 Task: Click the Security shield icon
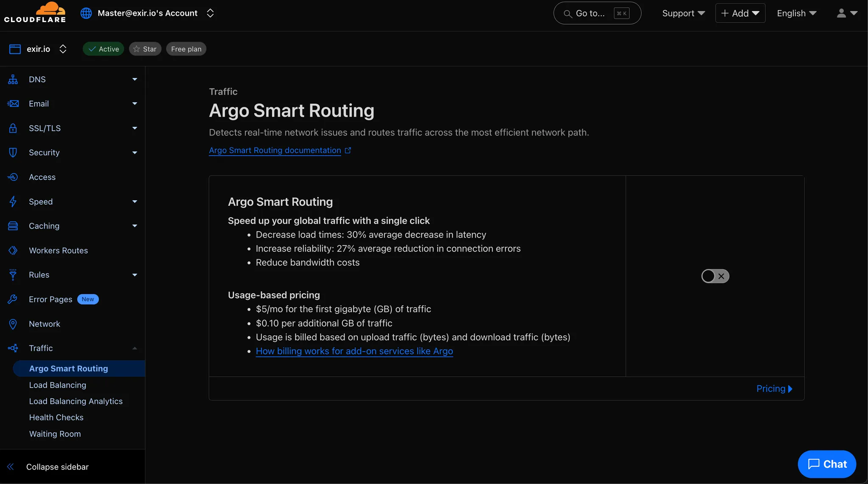13,153
